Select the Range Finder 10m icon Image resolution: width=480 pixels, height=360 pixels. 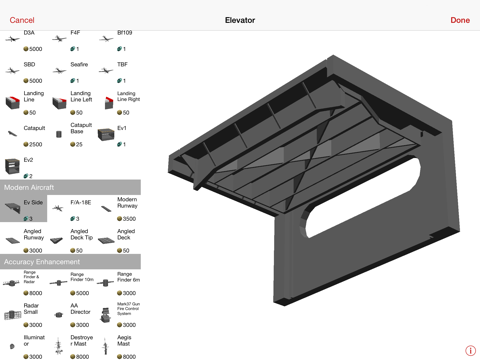(x=59, y=283)
